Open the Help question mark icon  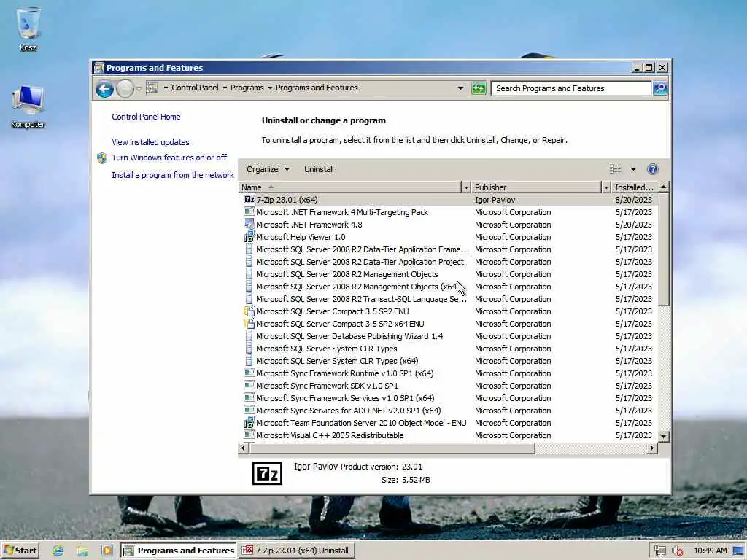653,169
